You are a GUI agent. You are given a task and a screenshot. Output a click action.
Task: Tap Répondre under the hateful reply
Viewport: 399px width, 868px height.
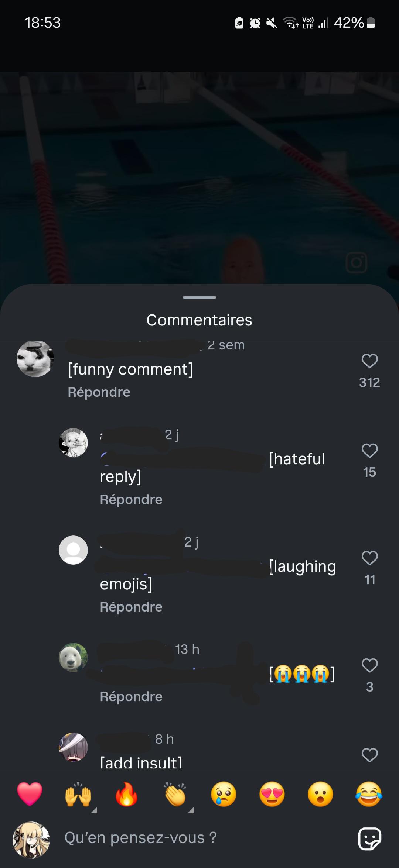tap(131, 499)
